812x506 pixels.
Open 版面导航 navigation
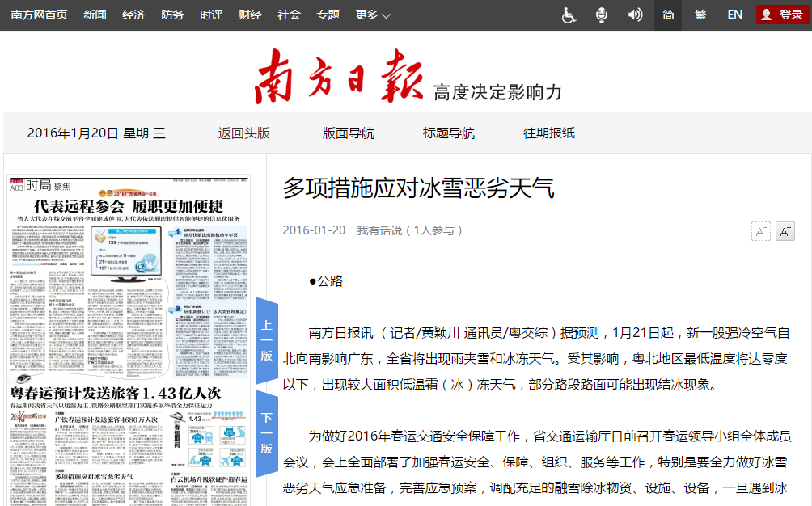pos(348,133)
